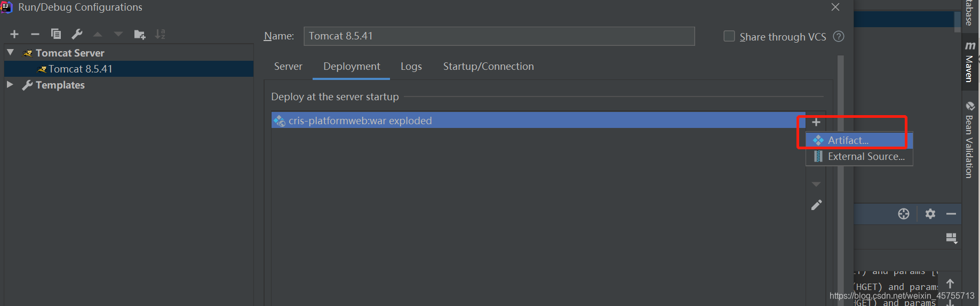
Task: Open help for Share through VCS
Action: pyautogui.click(x=839, y=36)
